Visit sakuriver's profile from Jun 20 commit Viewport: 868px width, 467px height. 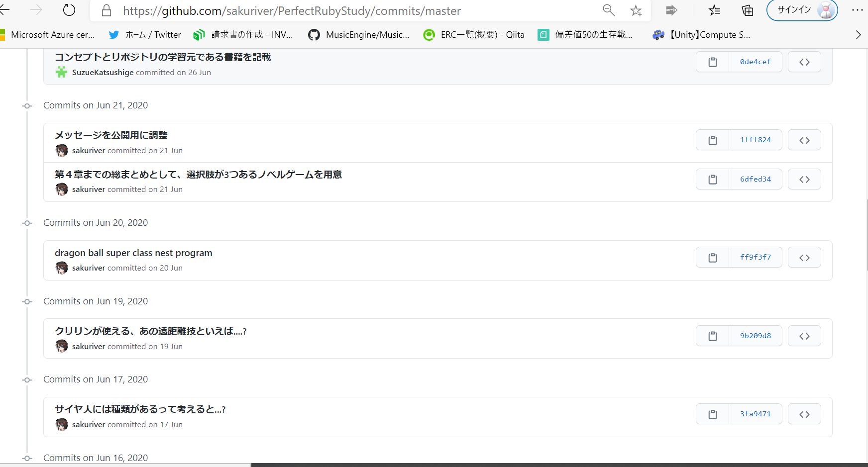89,268
